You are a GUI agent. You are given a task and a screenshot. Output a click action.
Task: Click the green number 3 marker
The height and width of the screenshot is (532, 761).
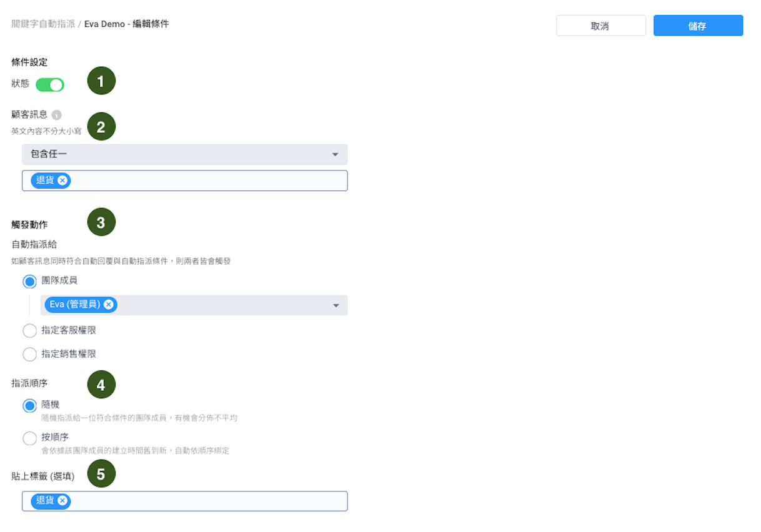[x=101, y=222]
